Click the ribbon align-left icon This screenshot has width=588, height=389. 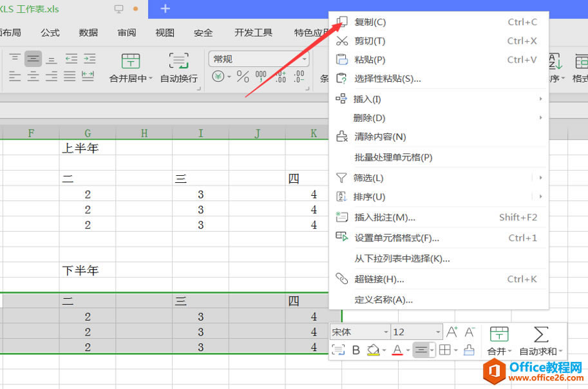click(15, 76)
